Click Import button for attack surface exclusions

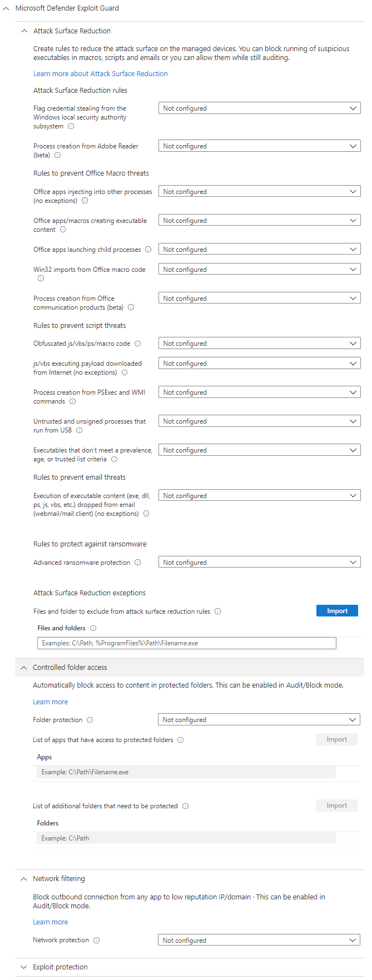tap(337, 611)
